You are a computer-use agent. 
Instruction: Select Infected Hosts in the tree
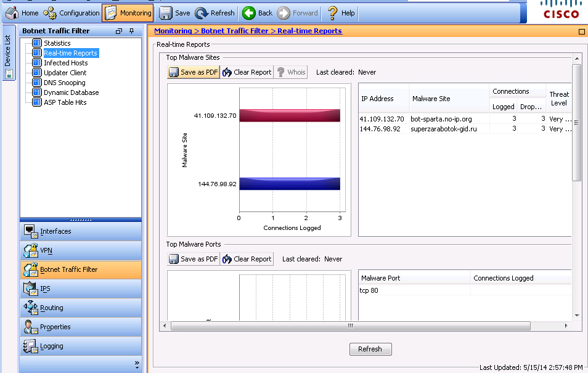[x=65, y=63]
